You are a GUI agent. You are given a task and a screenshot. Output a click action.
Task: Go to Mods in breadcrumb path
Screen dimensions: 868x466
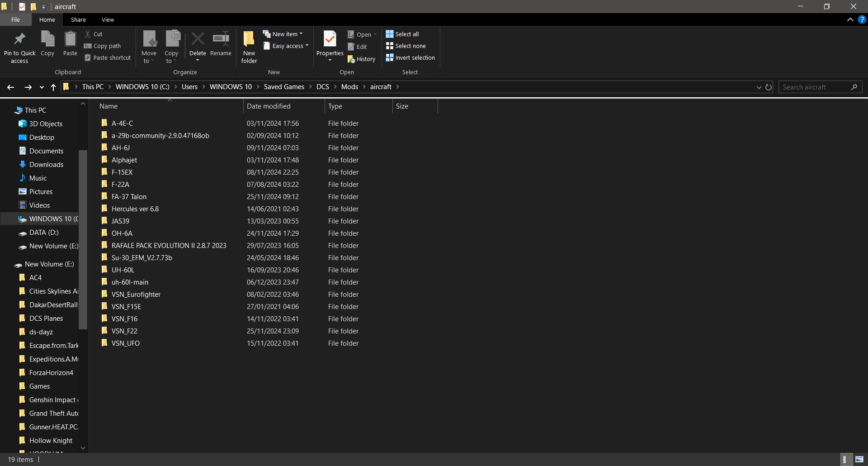(x=349, y=87)
